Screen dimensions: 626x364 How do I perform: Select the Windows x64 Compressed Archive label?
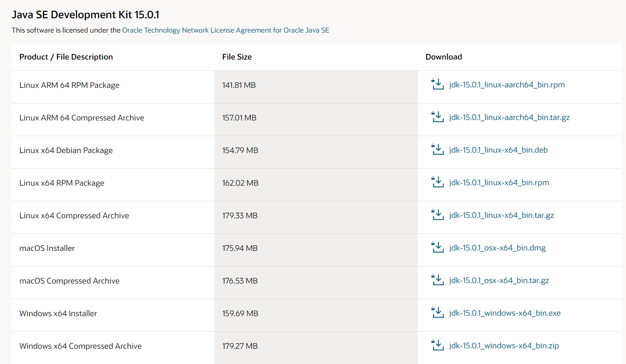click(x=81, y=346)
